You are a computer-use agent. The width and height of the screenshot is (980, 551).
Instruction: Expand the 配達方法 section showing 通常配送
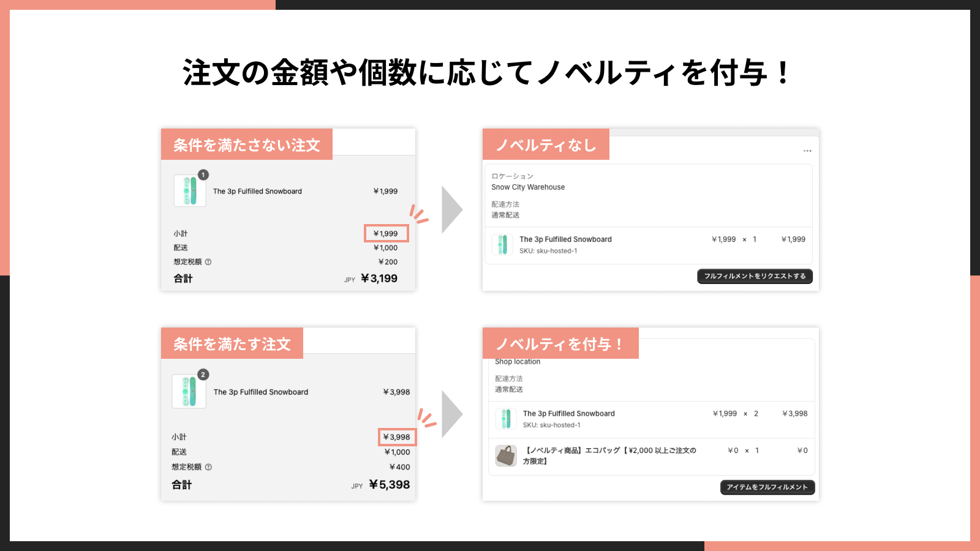[506, 210]
